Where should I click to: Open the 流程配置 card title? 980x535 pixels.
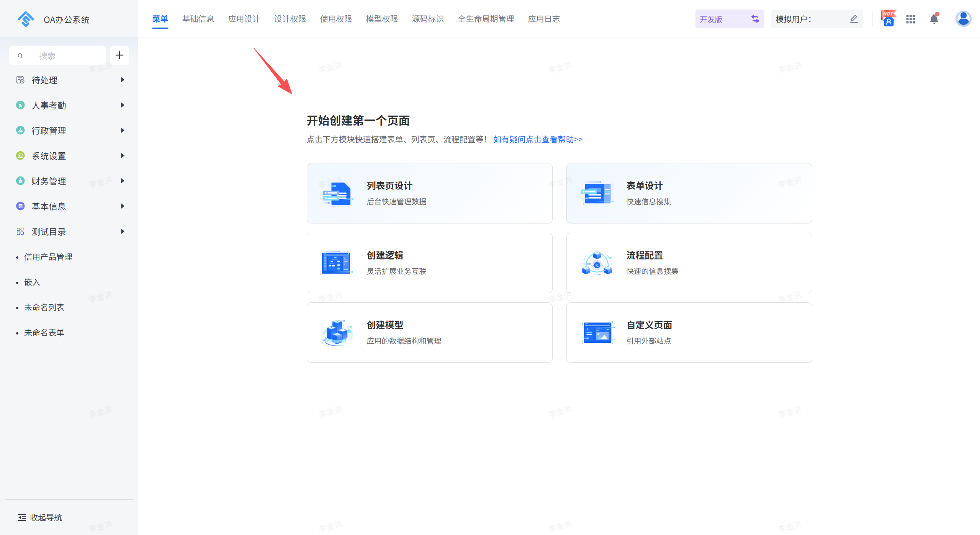[x=645, y=255]
